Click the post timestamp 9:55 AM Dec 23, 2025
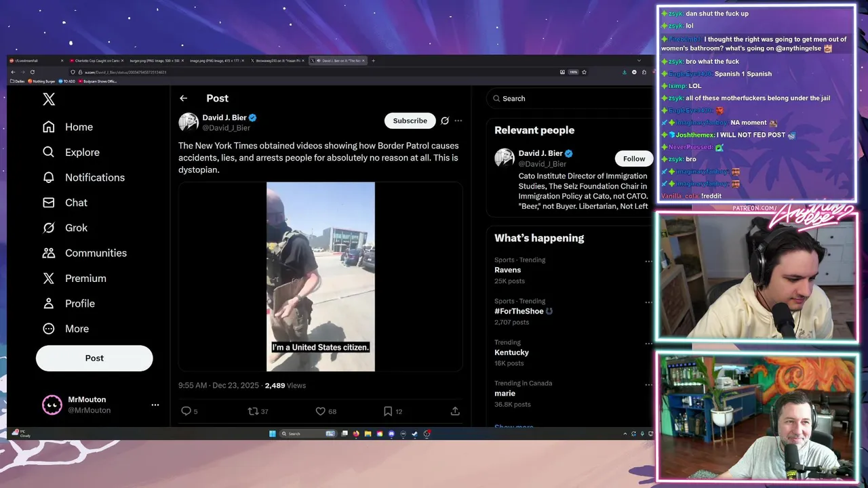This screenshot has width=868, height=488. click(218, 386)
